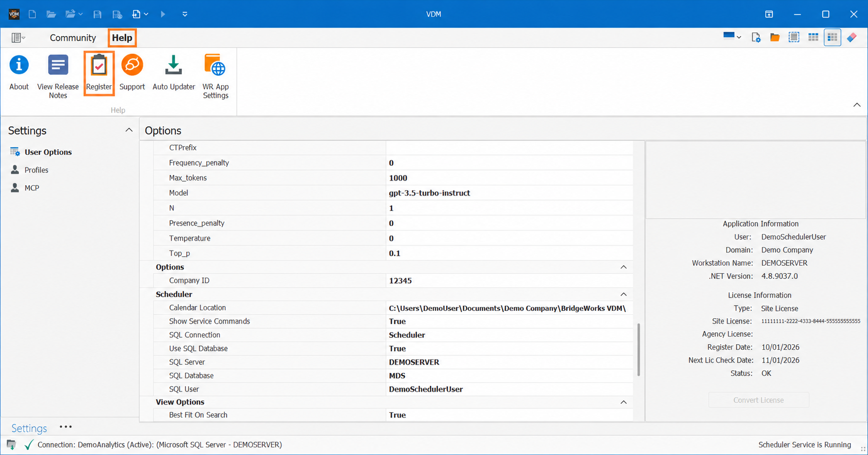Click the options grid vertical scrollbar

(638, 349)
